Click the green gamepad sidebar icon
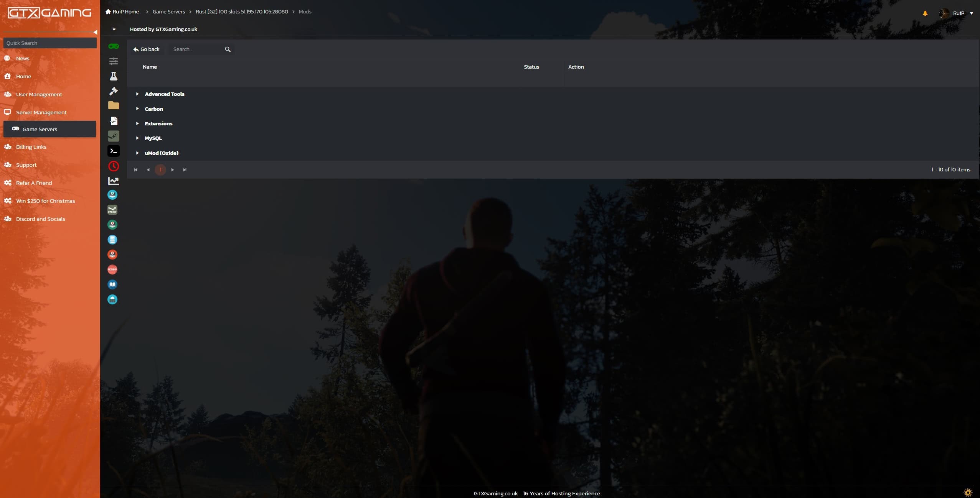Viewport: 980px width, 498px height. [113, 46]
